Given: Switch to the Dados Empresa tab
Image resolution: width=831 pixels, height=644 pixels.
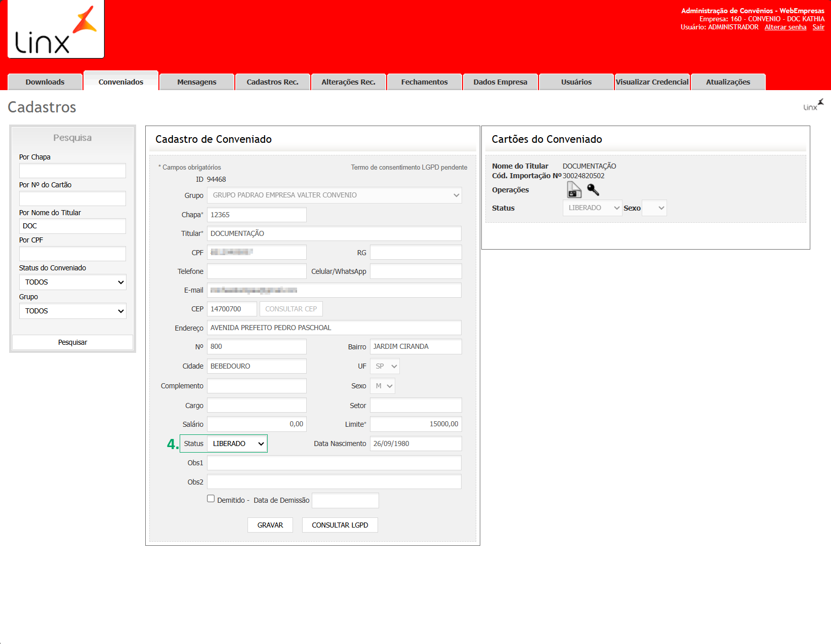Looking at the screenshot, I should [x=501, y=82].
